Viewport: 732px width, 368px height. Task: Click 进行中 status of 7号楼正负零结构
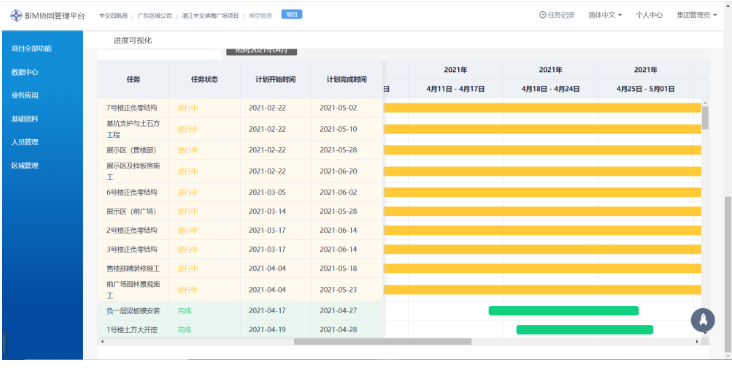188,108
